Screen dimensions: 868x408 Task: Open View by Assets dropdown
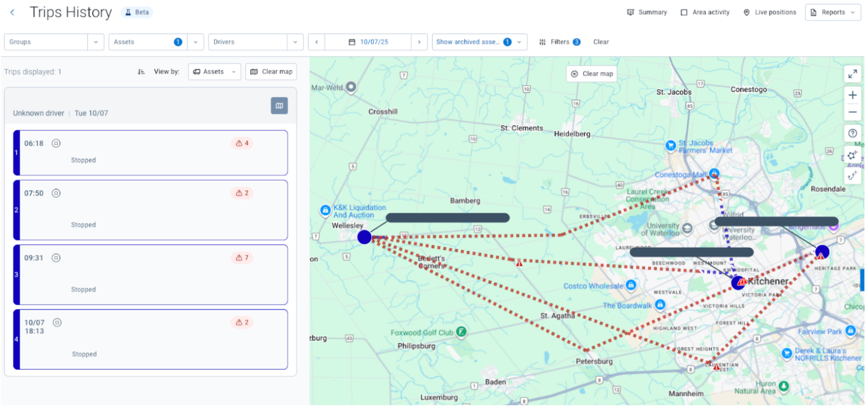(215, 72)
